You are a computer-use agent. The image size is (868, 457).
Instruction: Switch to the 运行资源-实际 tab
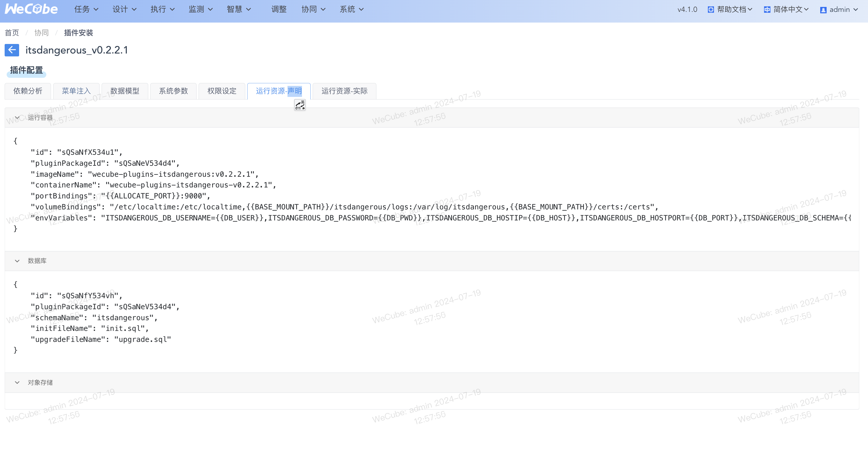344,91
